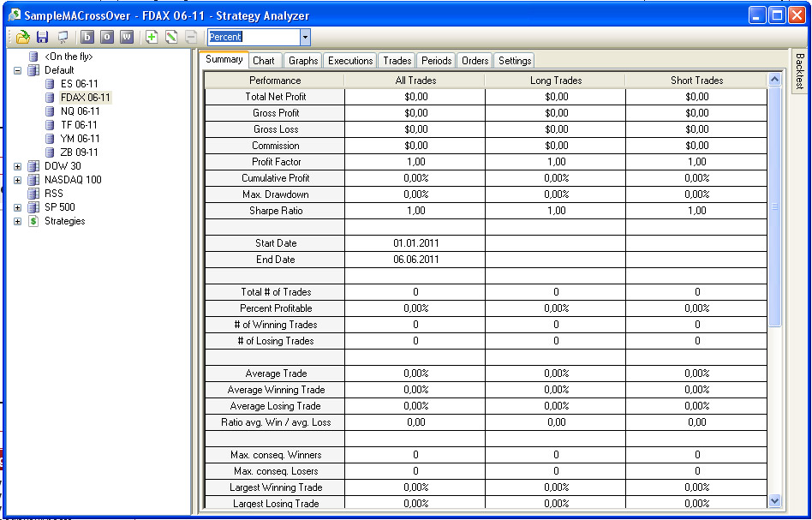Click the 'o' optimize toolbar button
The height and width of the screenshot is (520, 812).
click(107, 37)
